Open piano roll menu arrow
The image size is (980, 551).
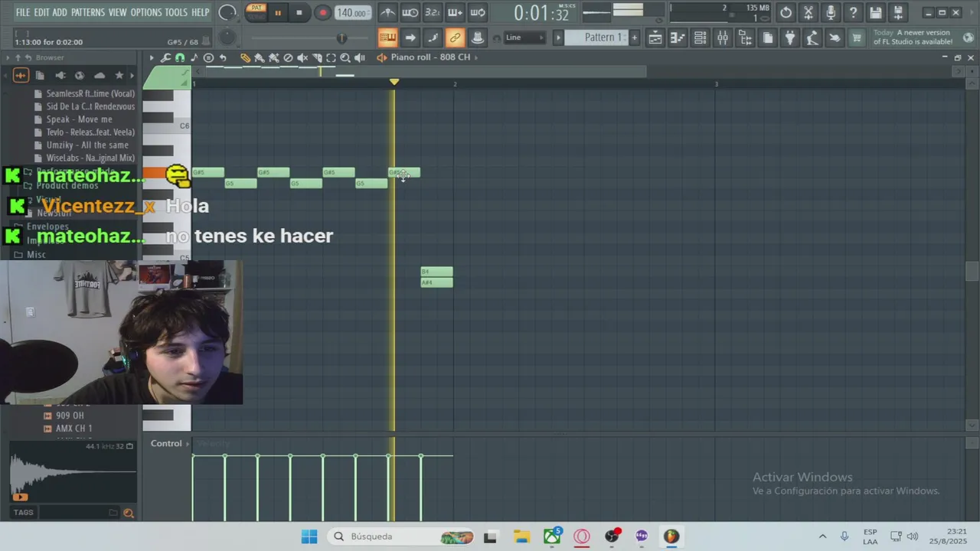152,57
